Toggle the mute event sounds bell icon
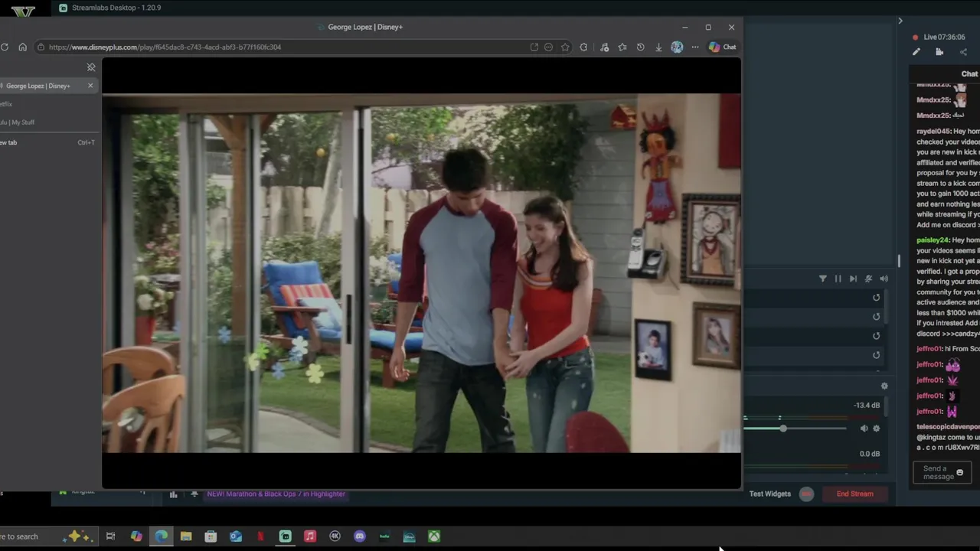The image size is (980, 551). (x=868, y=279)
